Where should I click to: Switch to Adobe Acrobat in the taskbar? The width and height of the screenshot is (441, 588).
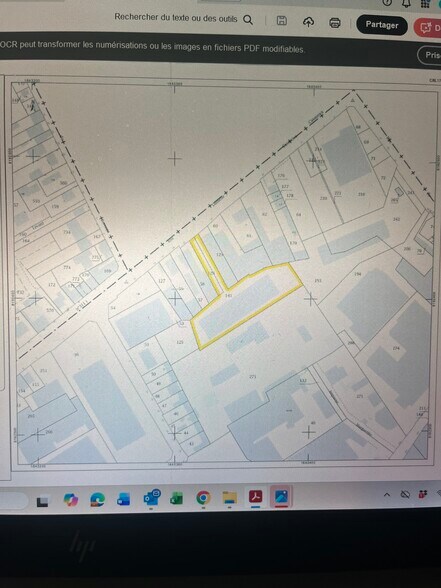256,497
